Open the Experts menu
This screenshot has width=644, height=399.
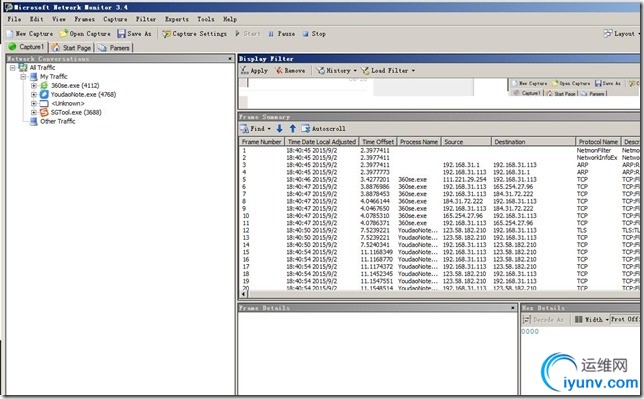(177, 19)
